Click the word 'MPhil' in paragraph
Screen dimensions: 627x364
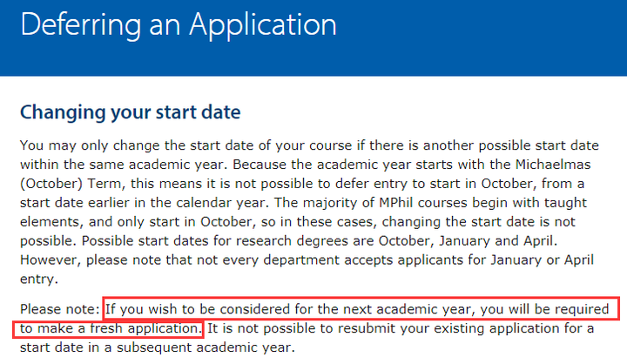point(396,203)
